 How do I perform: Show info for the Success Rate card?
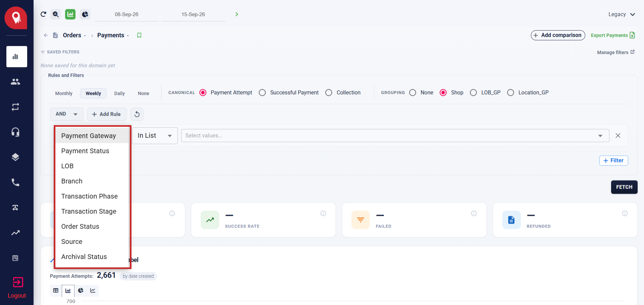pos(323,213)
